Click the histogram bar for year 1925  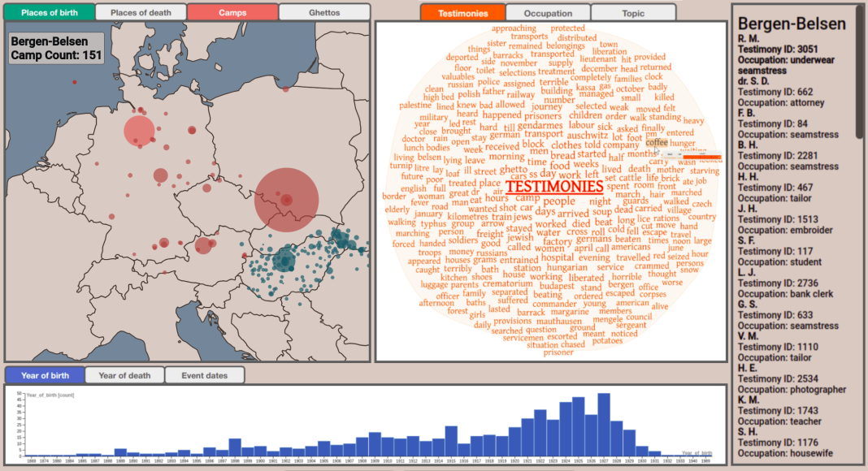pyautogui.click(x=578, y=426)
